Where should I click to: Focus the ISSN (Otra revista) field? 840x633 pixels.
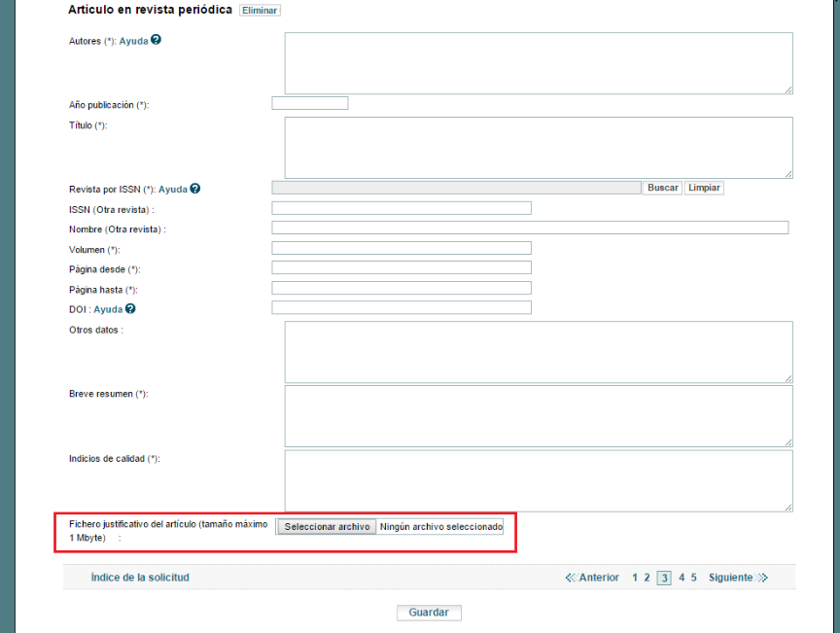pyautogui.click(x=402, y=208)
